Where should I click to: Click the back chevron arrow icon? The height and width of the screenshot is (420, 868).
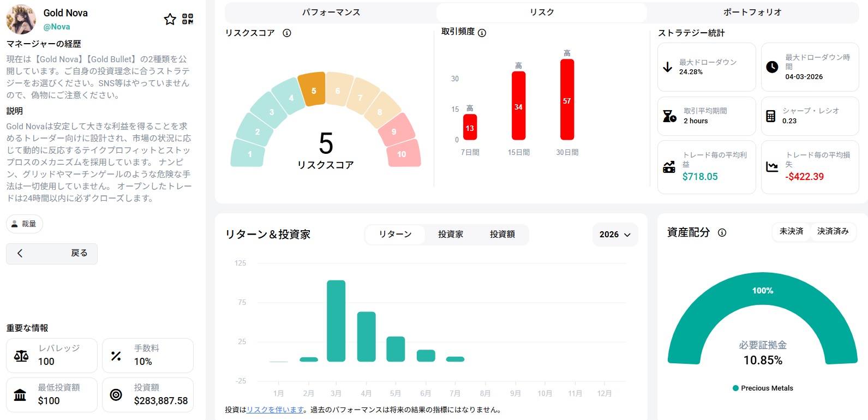click(x=20, y=253)
